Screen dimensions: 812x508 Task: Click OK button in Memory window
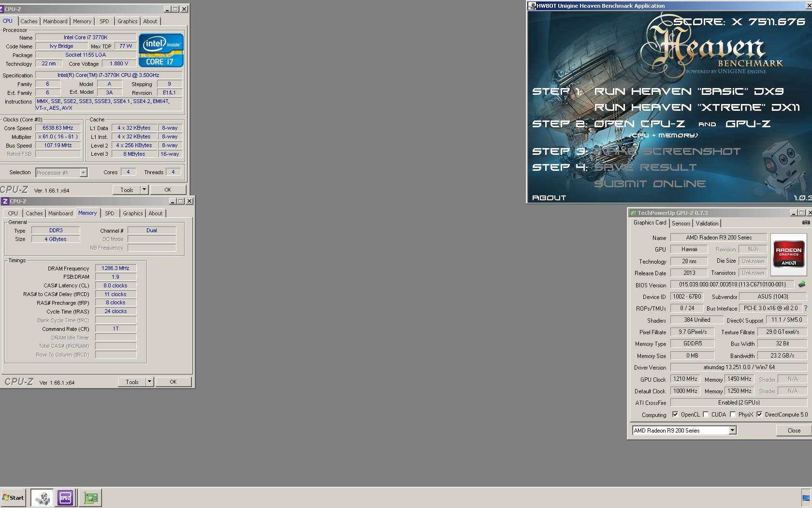pyautogui.click(x=173, y=382)
